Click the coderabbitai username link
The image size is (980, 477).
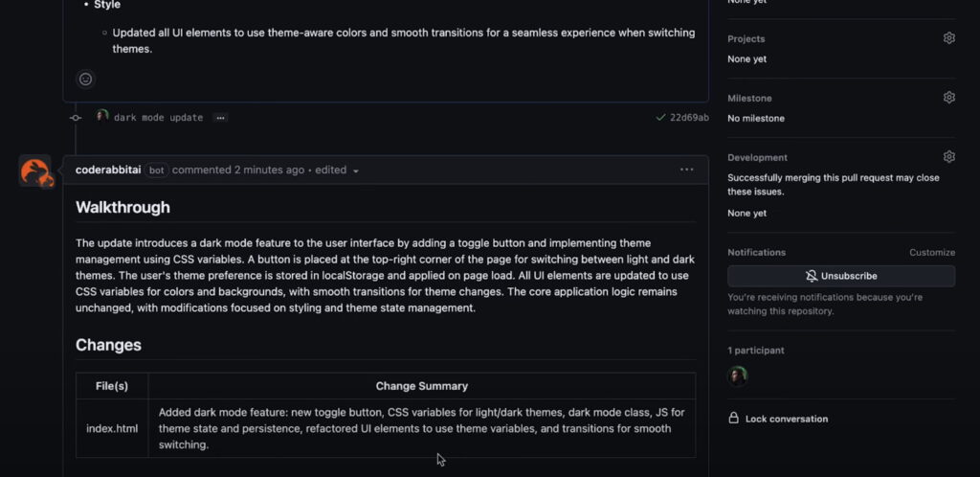[108, 170]
